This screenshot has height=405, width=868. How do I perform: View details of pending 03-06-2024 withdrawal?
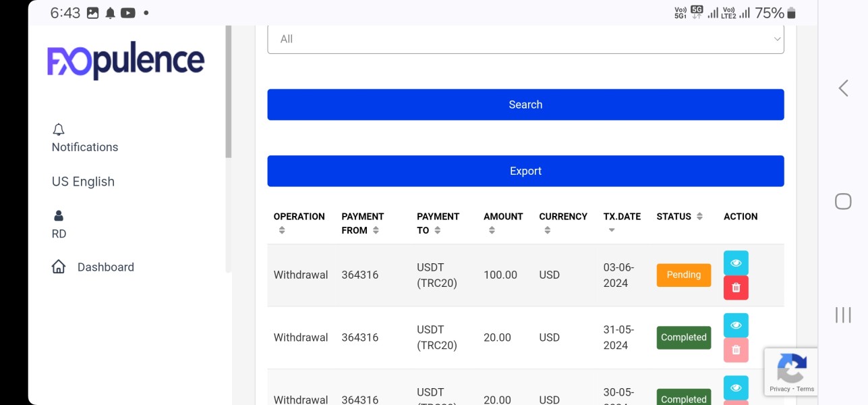coord(736,263)
